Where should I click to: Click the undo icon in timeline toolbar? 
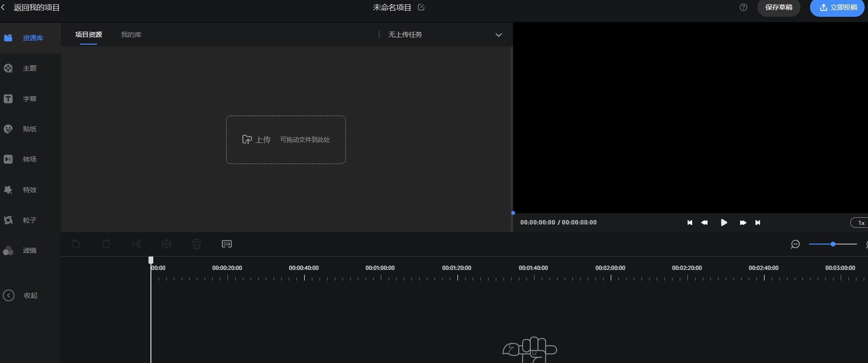pos(76,244)
